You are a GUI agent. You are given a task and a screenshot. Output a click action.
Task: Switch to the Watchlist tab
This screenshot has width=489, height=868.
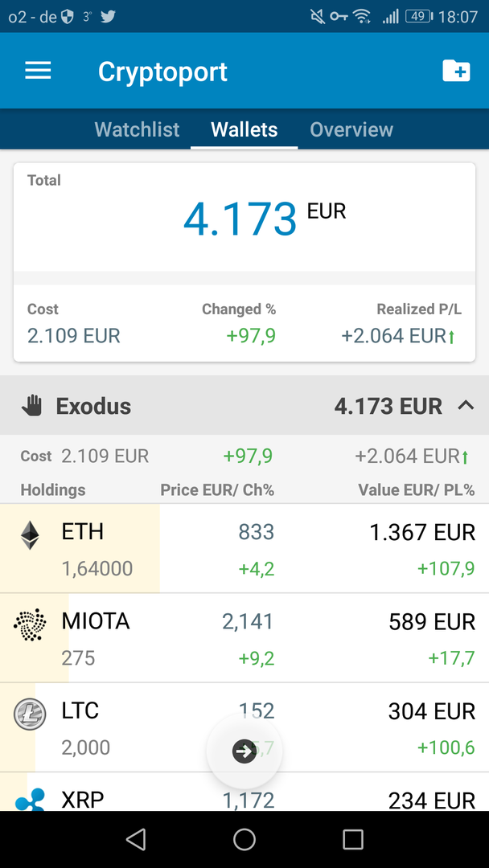(137, 129)
